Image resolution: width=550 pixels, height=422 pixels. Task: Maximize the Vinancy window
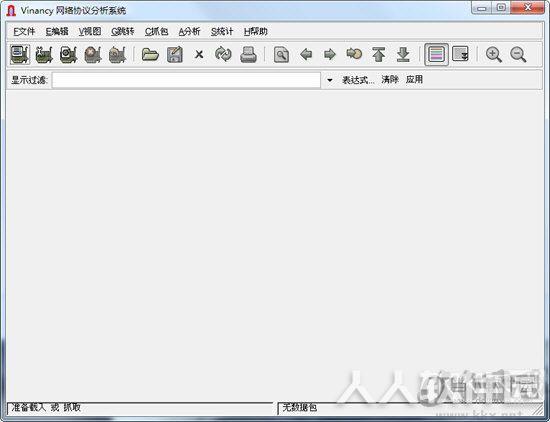click(x=501, y=8)
